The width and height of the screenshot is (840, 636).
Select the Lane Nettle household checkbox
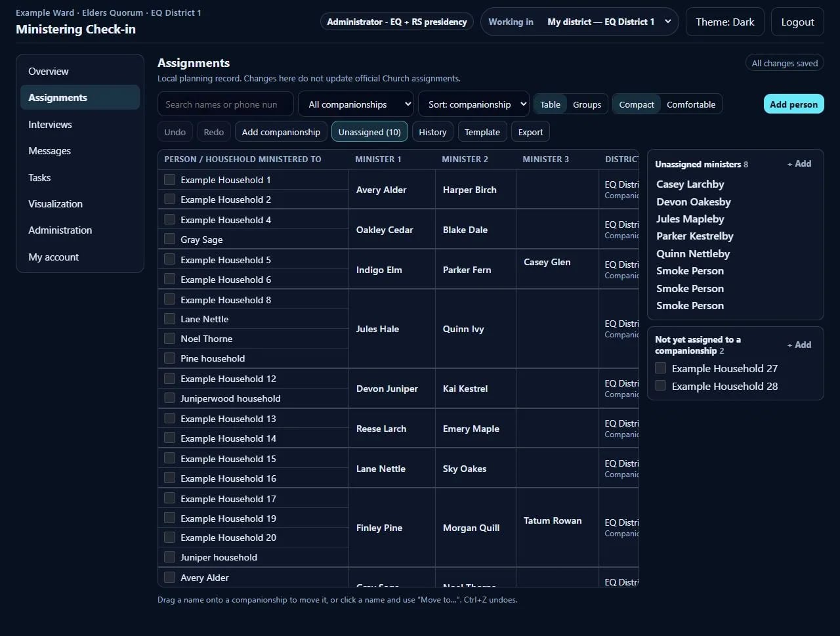tap(169, 319)
